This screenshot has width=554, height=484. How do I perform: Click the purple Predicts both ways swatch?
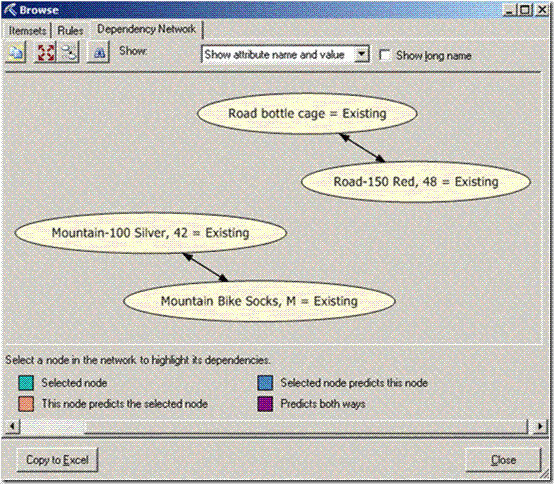(265, 404)
